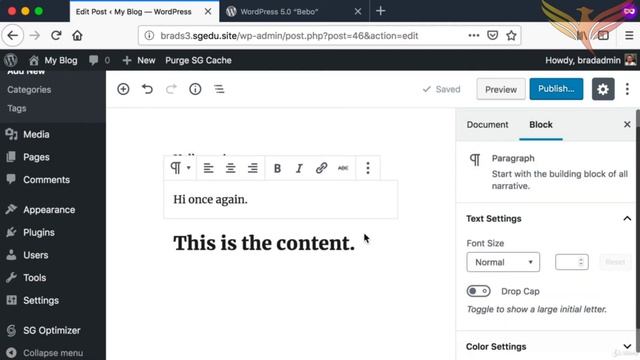Screen dimensions: 640x360
Task: Click the custom font size field
Action: click(571, 262)
